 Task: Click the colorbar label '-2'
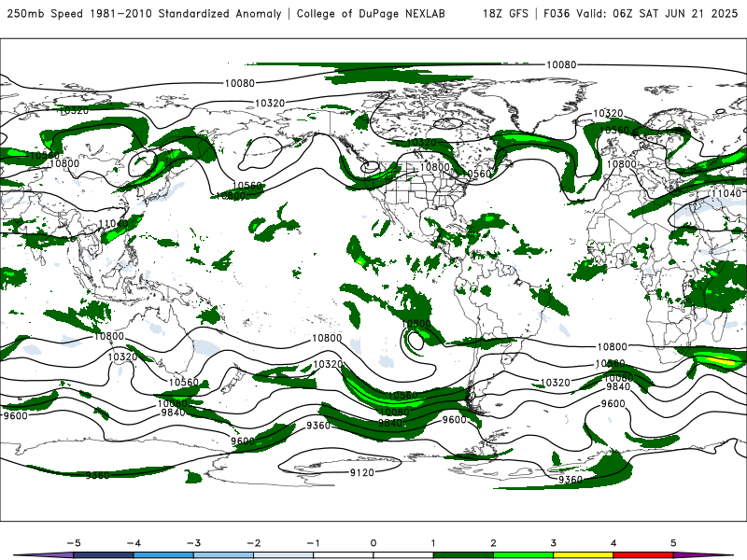point(253,543)
